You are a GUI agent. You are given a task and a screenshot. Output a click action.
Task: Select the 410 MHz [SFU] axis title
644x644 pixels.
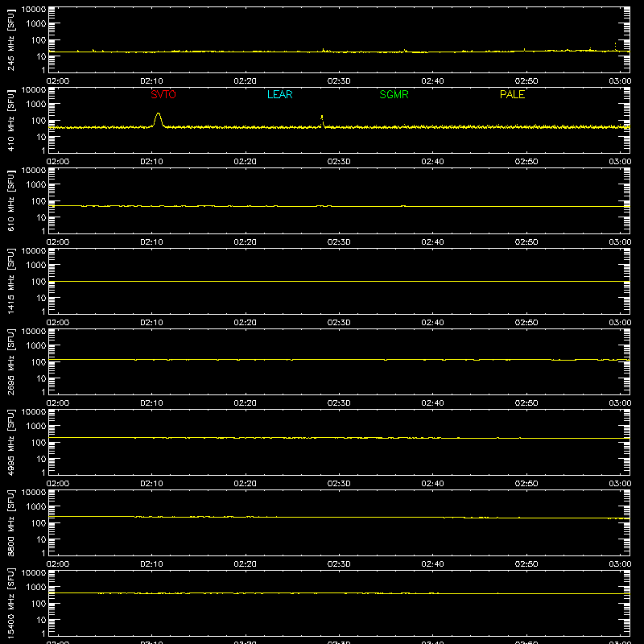(11, 120)
